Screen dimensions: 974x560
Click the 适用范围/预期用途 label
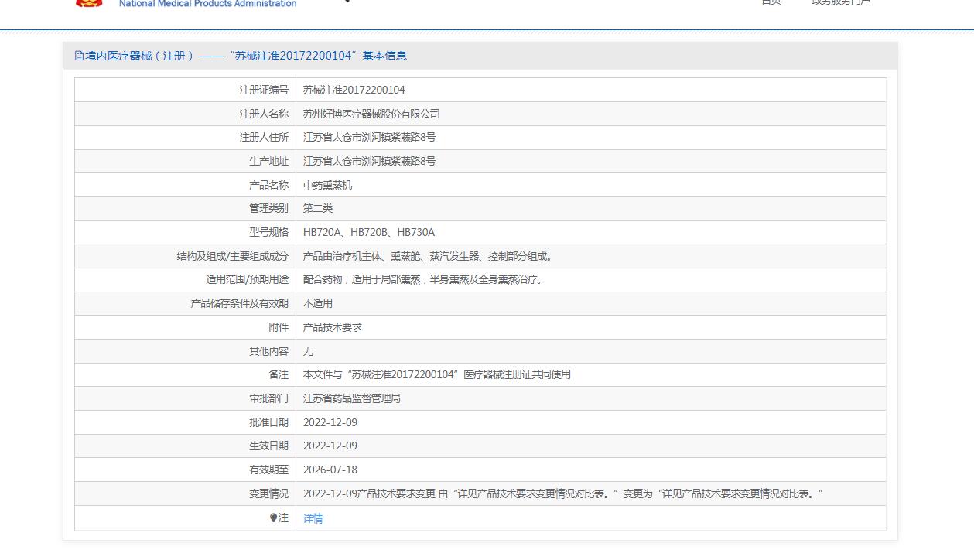tap(247, 279)
